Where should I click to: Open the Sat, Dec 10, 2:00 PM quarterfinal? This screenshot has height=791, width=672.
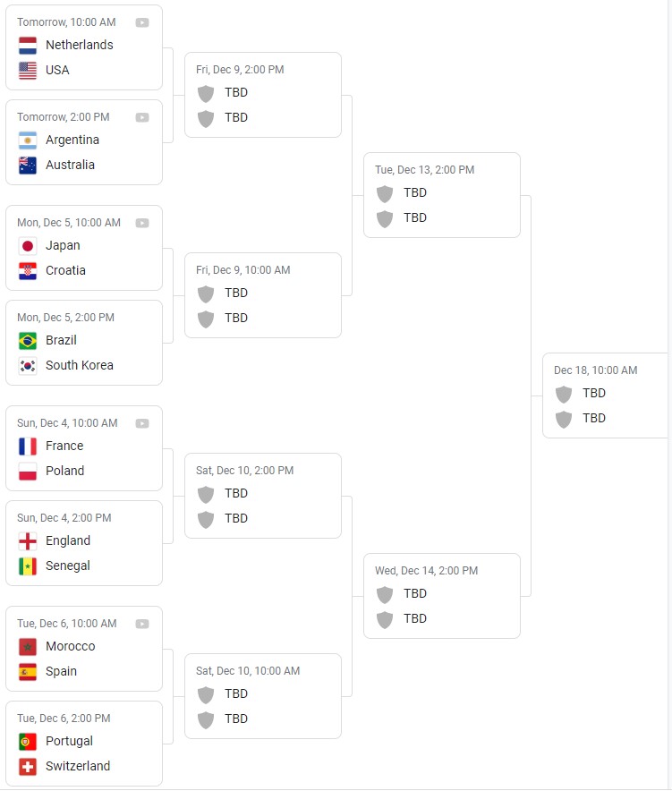pyautogui.click(x=263, y=496)
